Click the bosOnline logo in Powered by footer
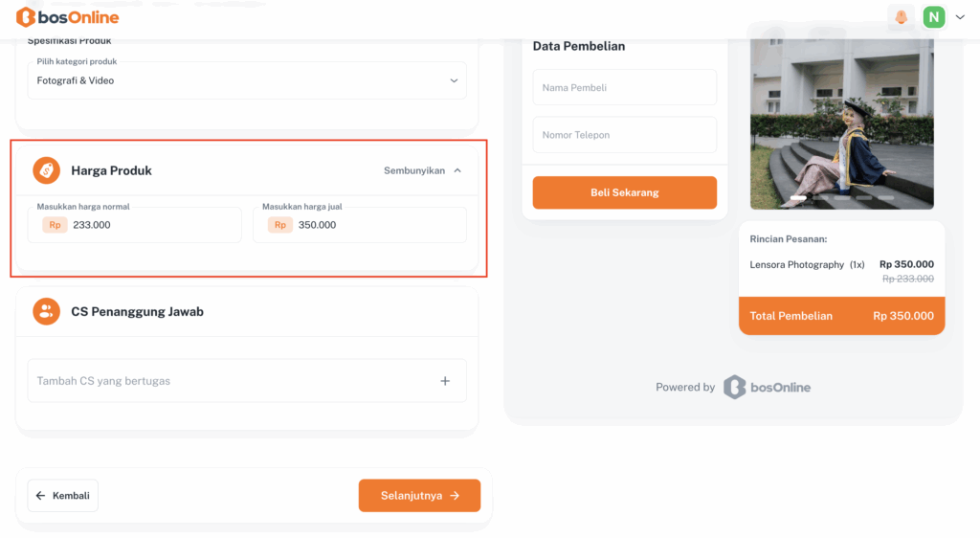980x538 pixels. (767, 387)
